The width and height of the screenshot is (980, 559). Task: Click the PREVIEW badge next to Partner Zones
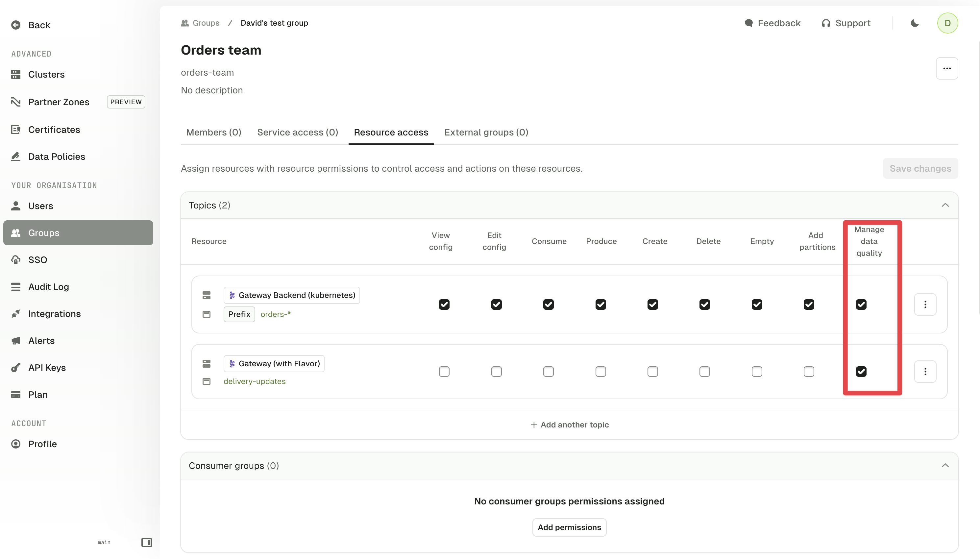126,102
